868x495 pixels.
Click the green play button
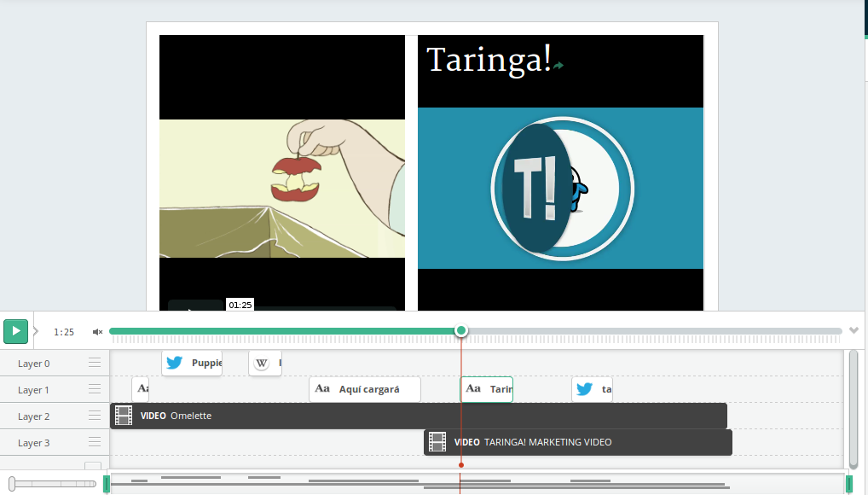point(16,331)
